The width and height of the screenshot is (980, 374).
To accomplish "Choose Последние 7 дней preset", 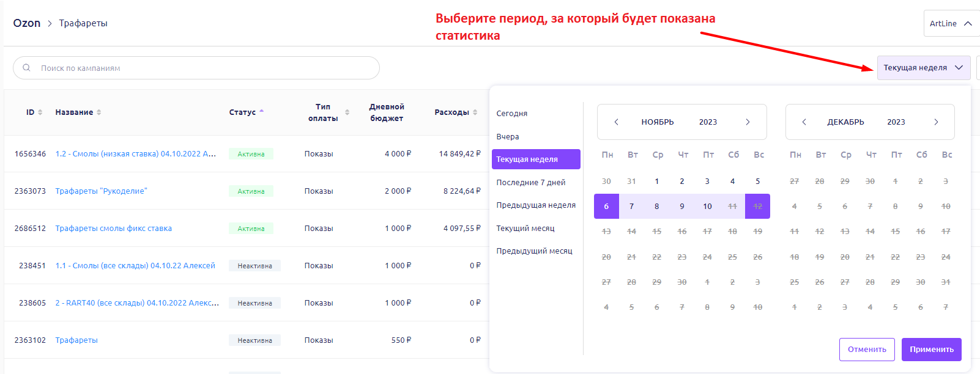I will pos(530,183).
